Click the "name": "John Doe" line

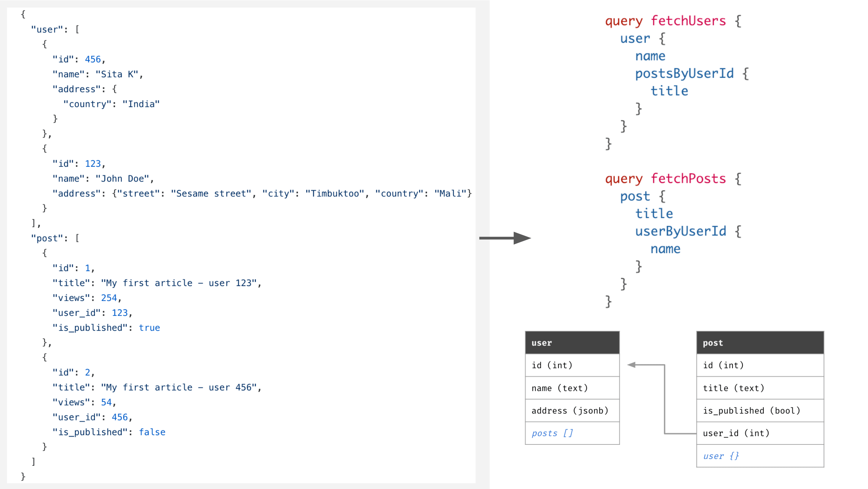[x=103, y=179]
